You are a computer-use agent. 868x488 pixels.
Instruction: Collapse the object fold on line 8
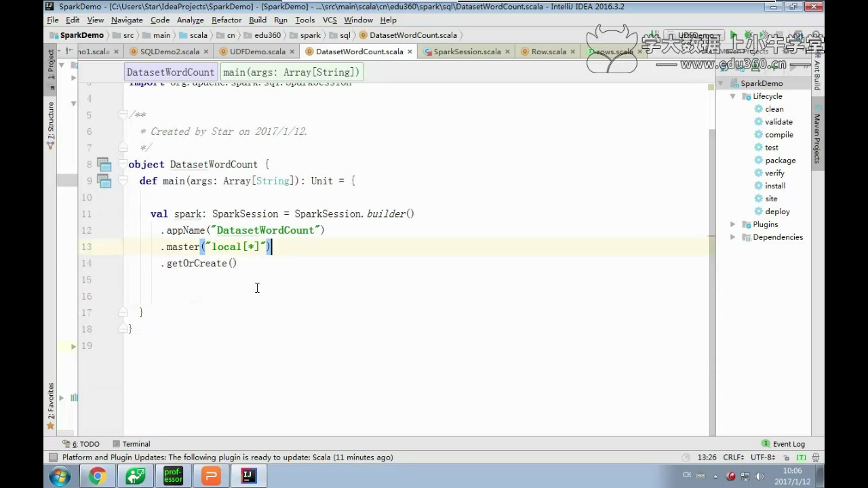(x=123, y=165)
